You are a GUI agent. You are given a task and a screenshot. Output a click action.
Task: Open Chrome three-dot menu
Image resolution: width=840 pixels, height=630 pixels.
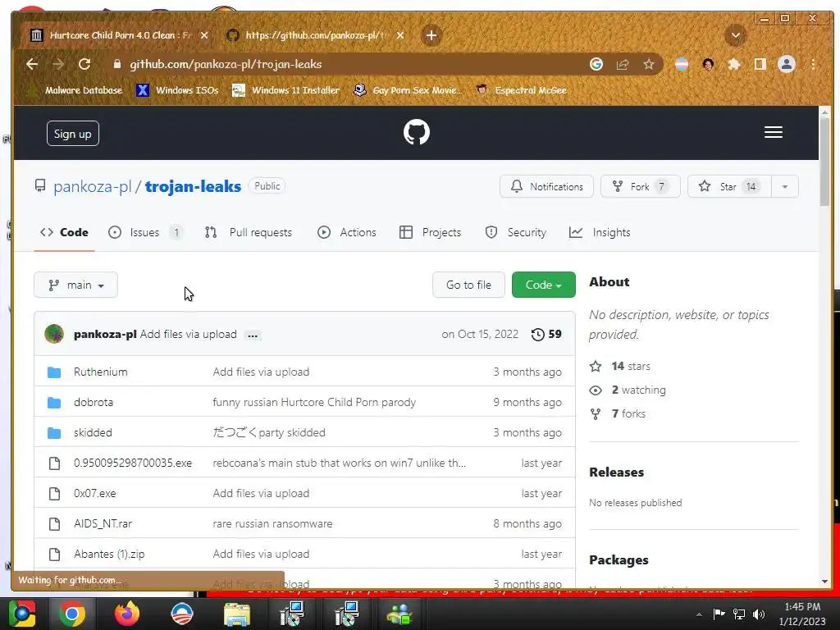tap(813, 64)
